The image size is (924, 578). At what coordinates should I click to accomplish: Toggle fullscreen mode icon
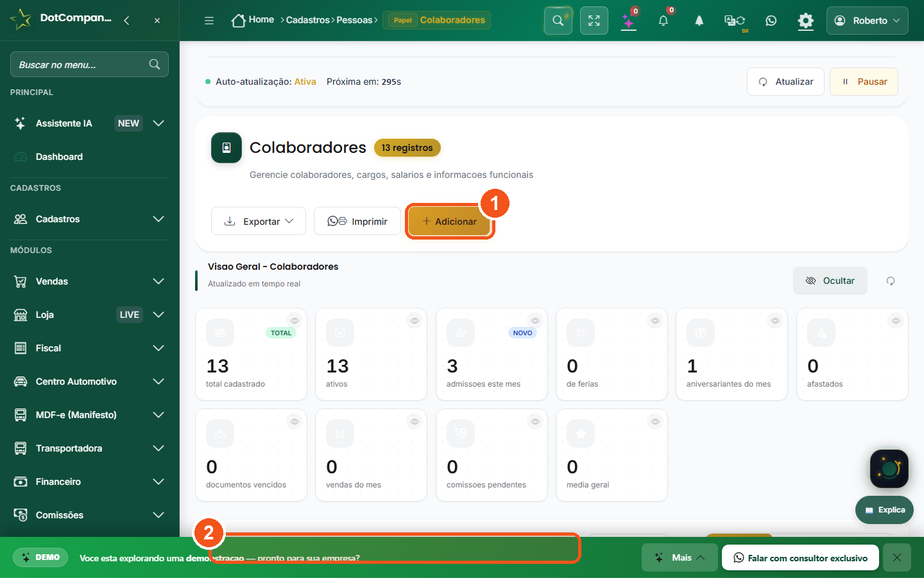594,21
